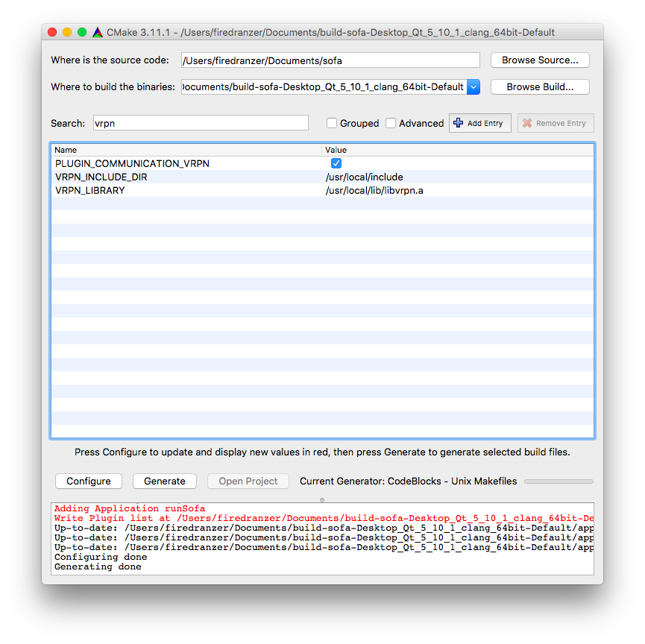Sort entries by the Name column header
645x644 pixels.
pyautogui.click(x=186, y=150)
